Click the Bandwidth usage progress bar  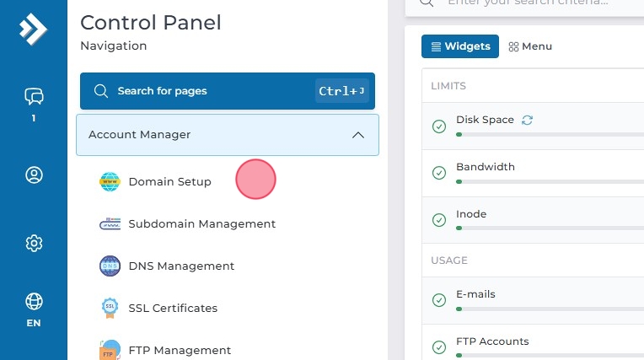tap(548, 182)
